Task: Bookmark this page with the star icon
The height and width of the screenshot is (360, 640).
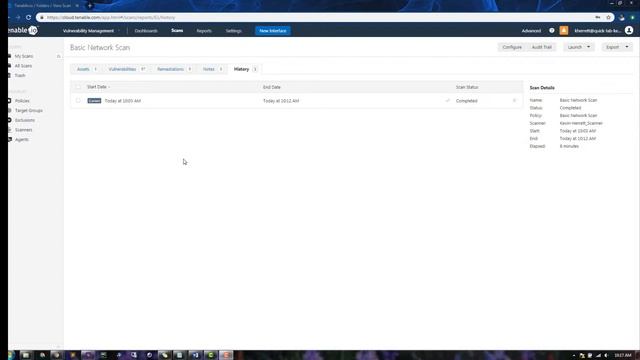Action: click(608, 18)
